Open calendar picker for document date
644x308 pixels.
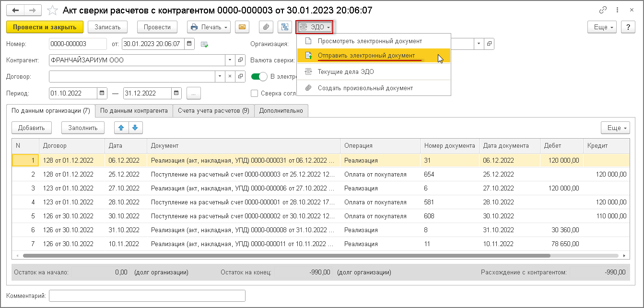coord(190,44)
